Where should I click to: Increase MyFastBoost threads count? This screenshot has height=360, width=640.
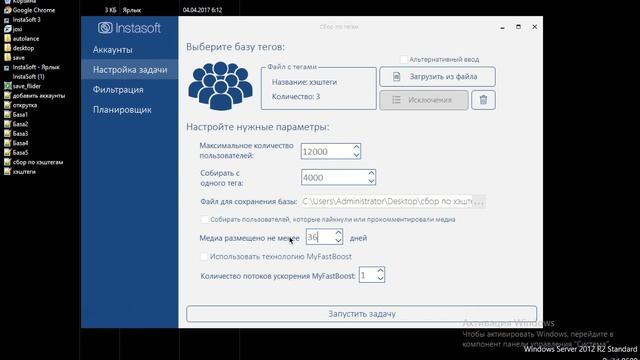coord(380,271)
